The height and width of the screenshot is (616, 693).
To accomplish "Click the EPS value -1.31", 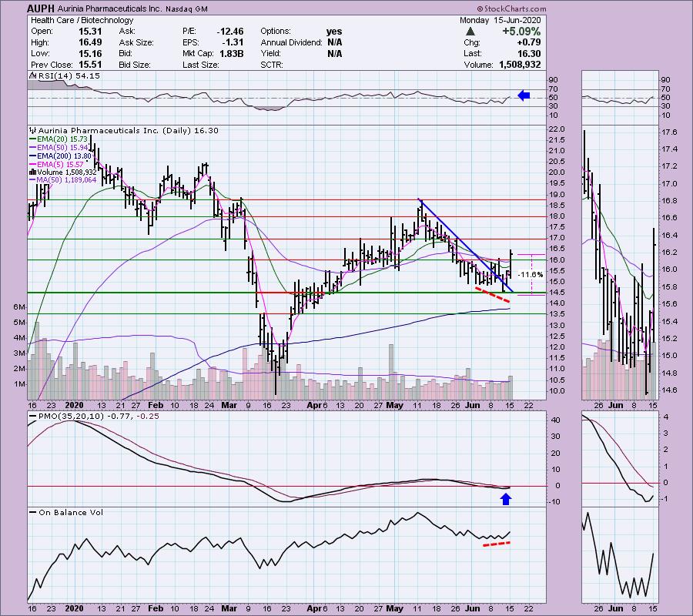I will click(232, 42).
